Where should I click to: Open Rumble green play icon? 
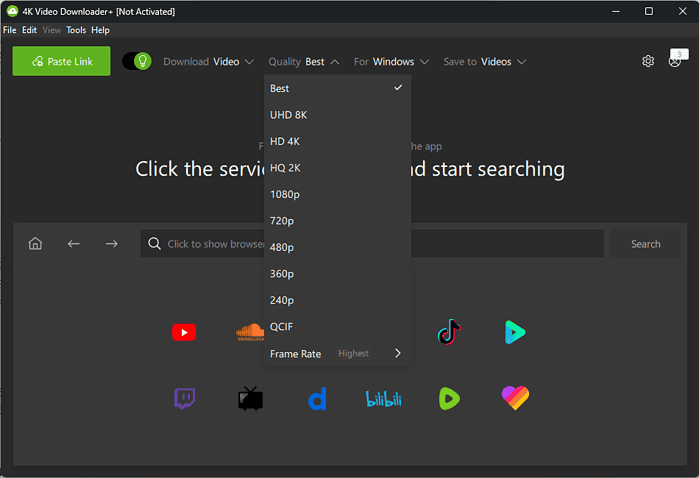pyautogui.click(x=449, y=398)
